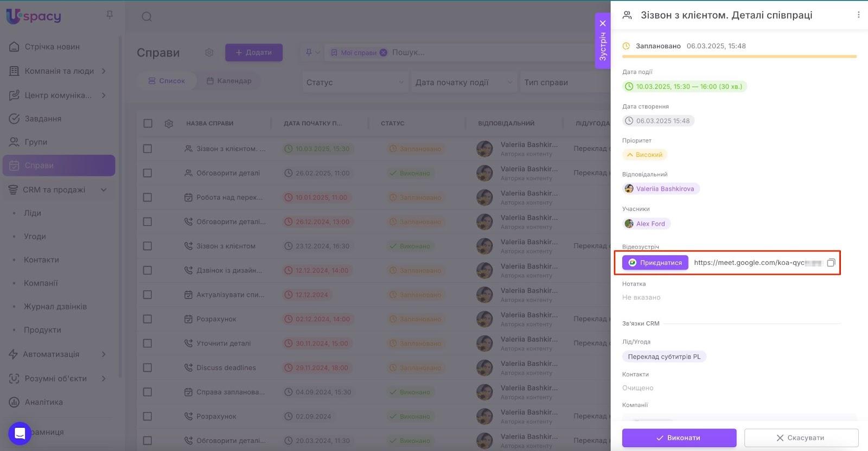Close the Зустріч side panel
The width and height of the screenshot is (868, 451).
click(603, 23)
